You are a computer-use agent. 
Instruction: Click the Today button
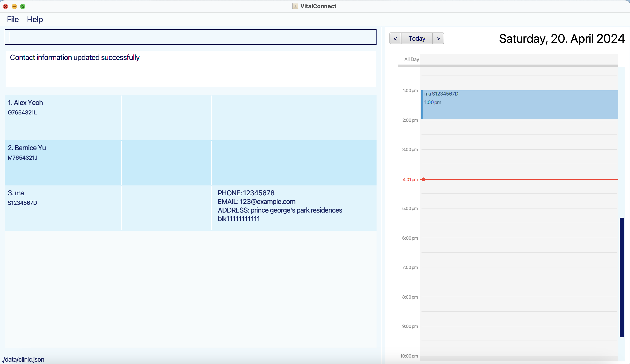tap(417, 39)
